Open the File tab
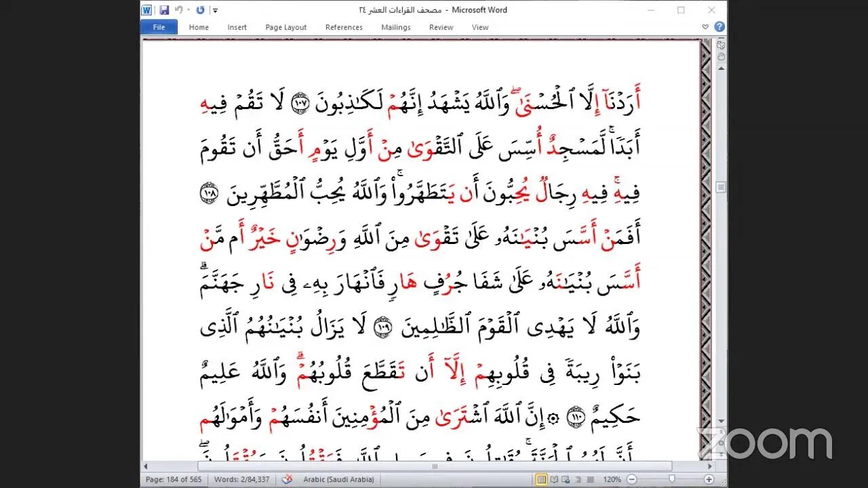The width and height of the screenshot is (868, 488). click(159, 27)
